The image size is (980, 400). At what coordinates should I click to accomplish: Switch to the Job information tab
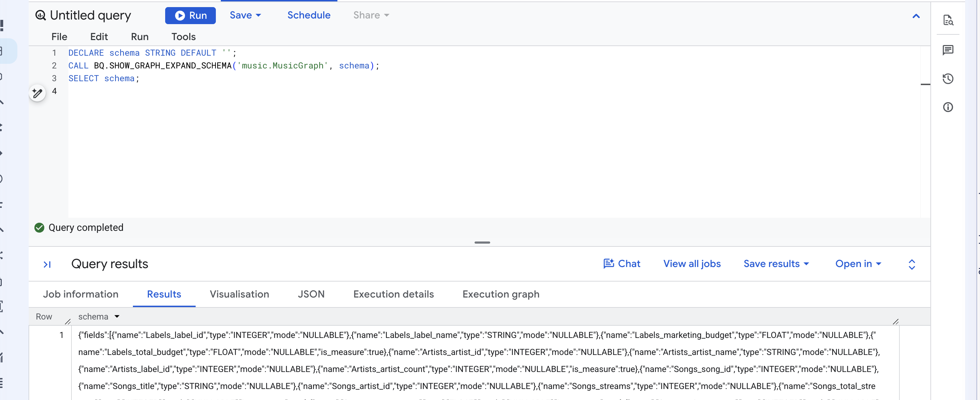tap(81, 294)
